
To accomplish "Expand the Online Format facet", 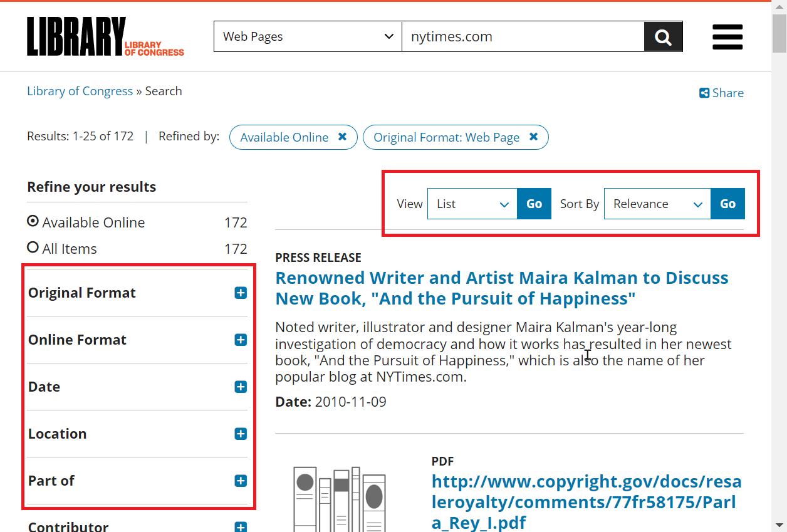I will [x=241, y=340].
